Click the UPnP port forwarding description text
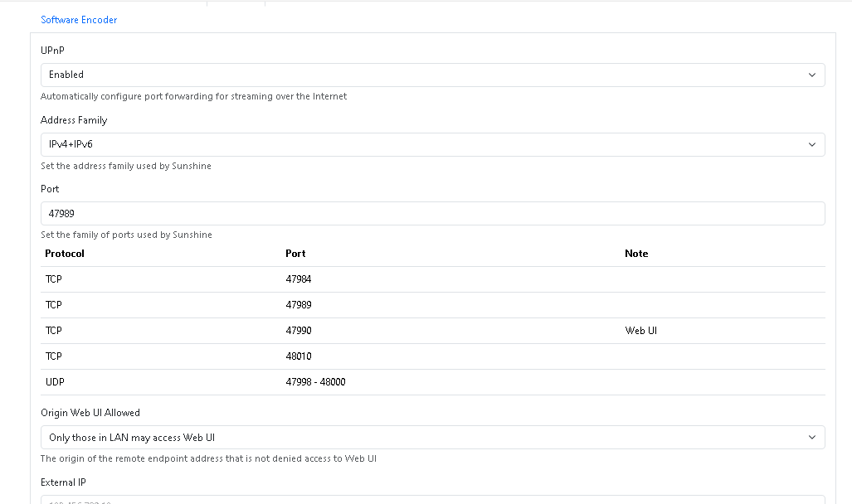Screen dimensions: 852x504 coord(193,96)
